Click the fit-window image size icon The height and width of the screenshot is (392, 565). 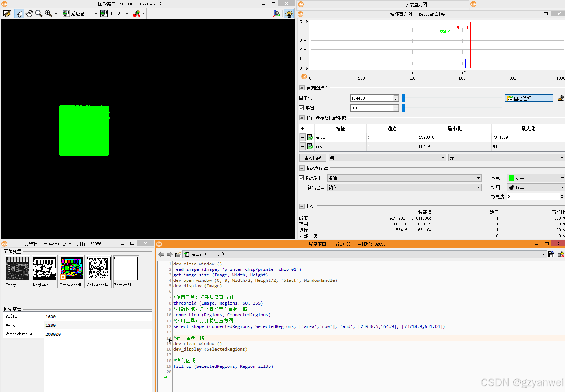point(66,14)
